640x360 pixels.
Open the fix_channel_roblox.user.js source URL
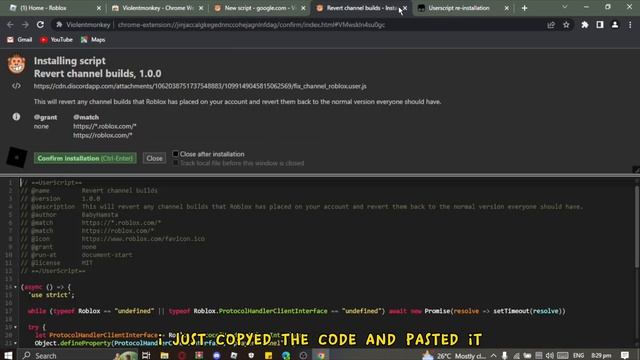pyautogui.click(x=200, y=86)
